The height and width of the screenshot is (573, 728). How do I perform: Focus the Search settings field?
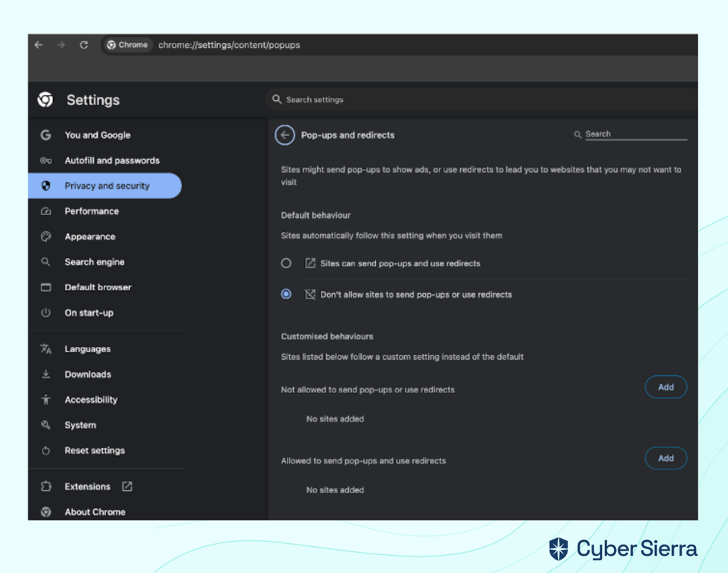coord(483,99)
